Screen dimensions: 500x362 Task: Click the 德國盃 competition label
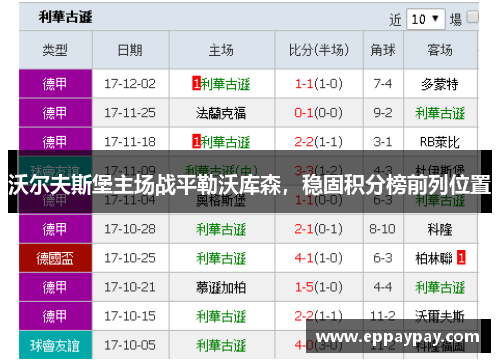coord(55,258)
